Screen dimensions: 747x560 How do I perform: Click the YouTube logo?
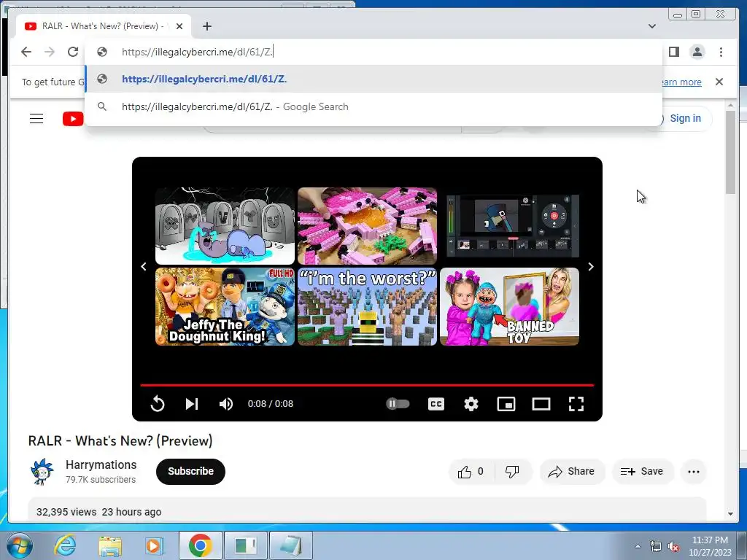pos(73,119)
